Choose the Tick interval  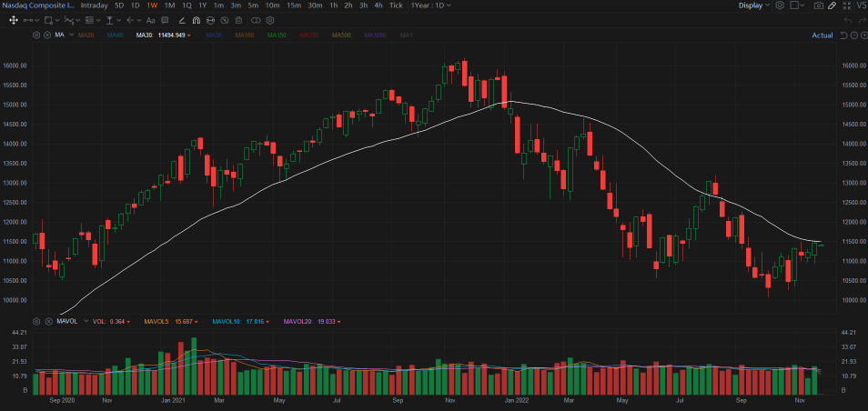(396, 5)
